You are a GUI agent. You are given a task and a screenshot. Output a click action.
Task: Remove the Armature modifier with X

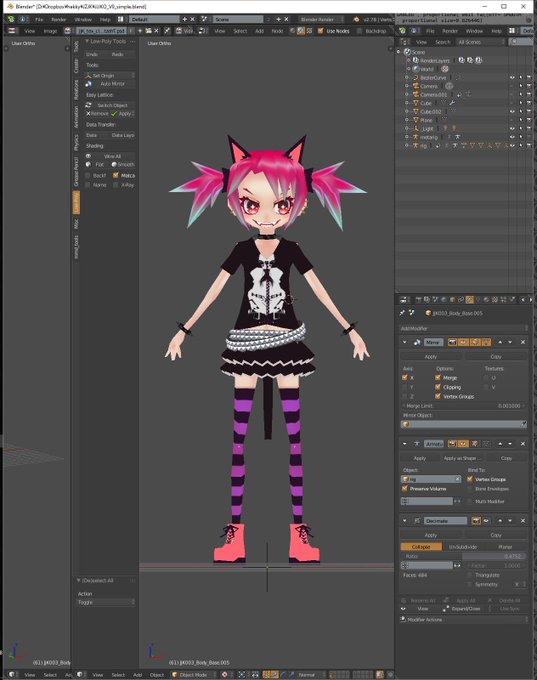tap(523, 444)
